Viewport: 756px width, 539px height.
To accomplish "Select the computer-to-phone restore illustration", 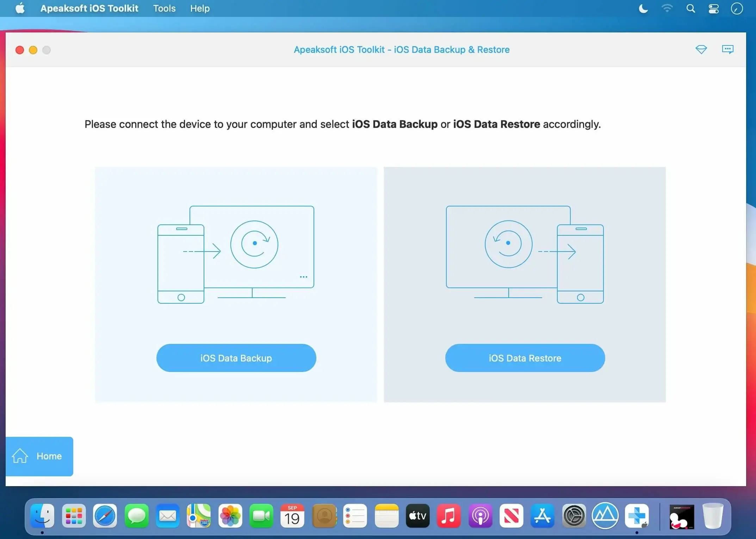I will point(525,254).
